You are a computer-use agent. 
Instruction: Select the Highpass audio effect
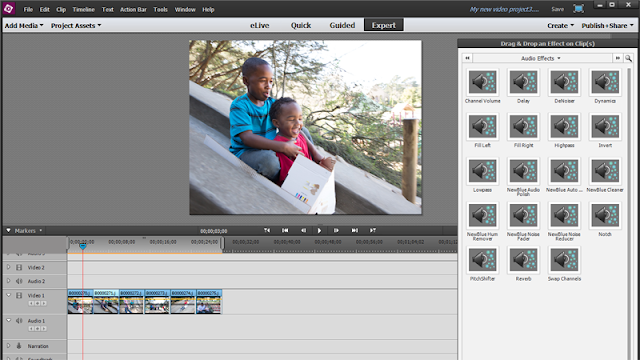click(564, 127)
